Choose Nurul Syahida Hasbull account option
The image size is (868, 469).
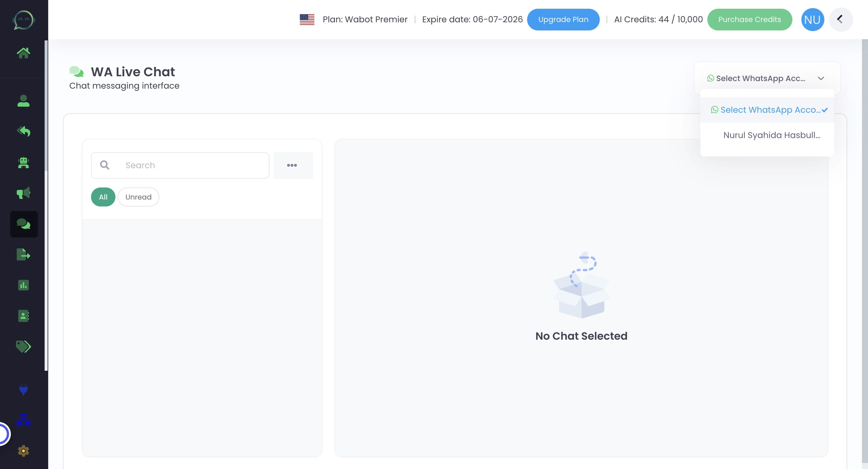point(771,135)
